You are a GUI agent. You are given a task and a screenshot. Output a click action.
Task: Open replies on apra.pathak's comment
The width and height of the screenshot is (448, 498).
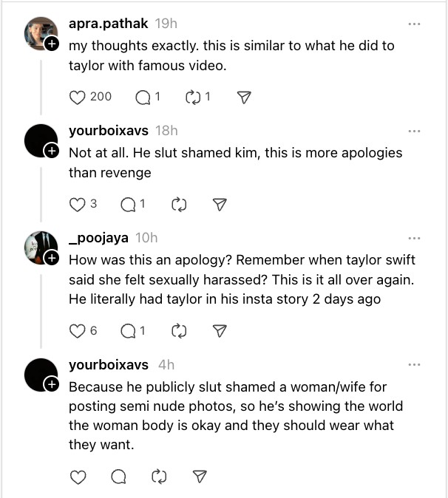(x=143, y=97)
